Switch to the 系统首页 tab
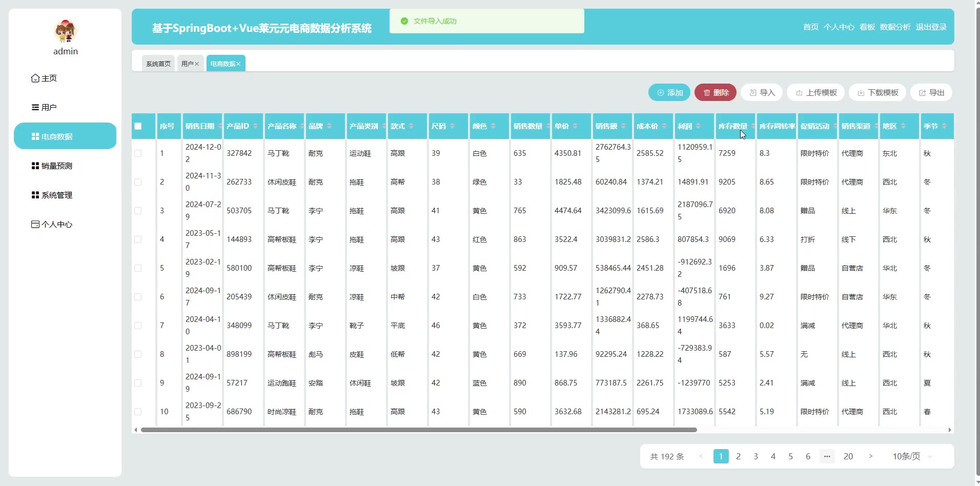Screen dimensions: 980x486 (158, 64)
